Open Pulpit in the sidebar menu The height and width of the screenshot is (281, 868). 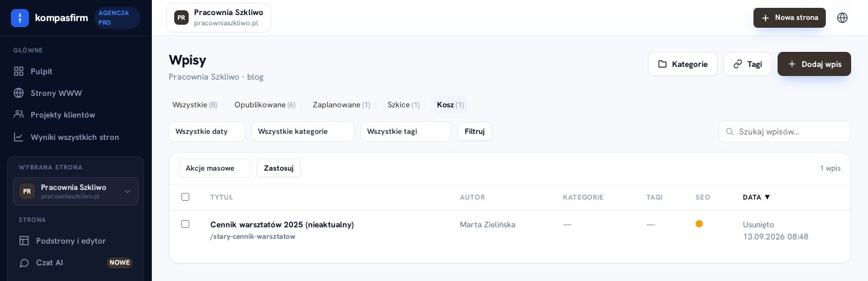click(x=76, y=71)
